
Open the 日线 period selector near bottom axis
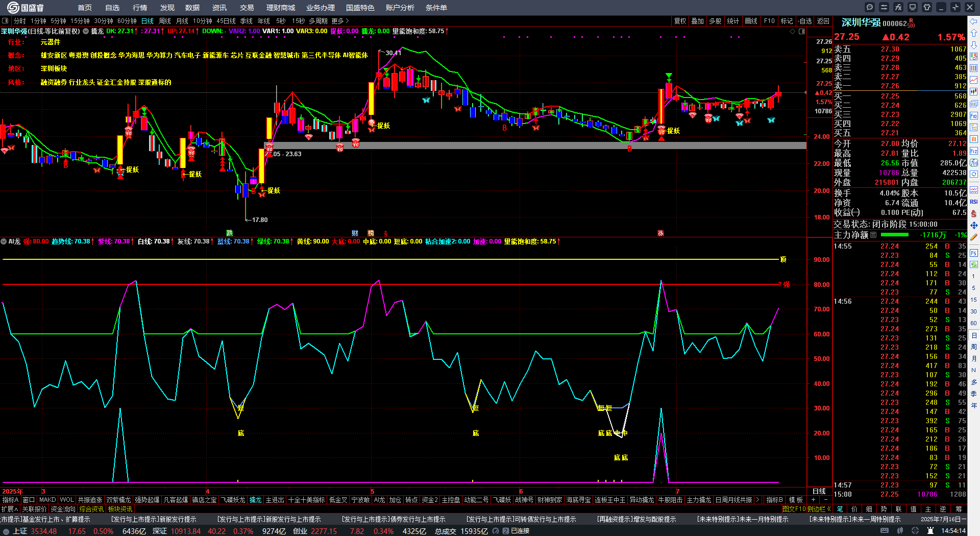(819, 491)
